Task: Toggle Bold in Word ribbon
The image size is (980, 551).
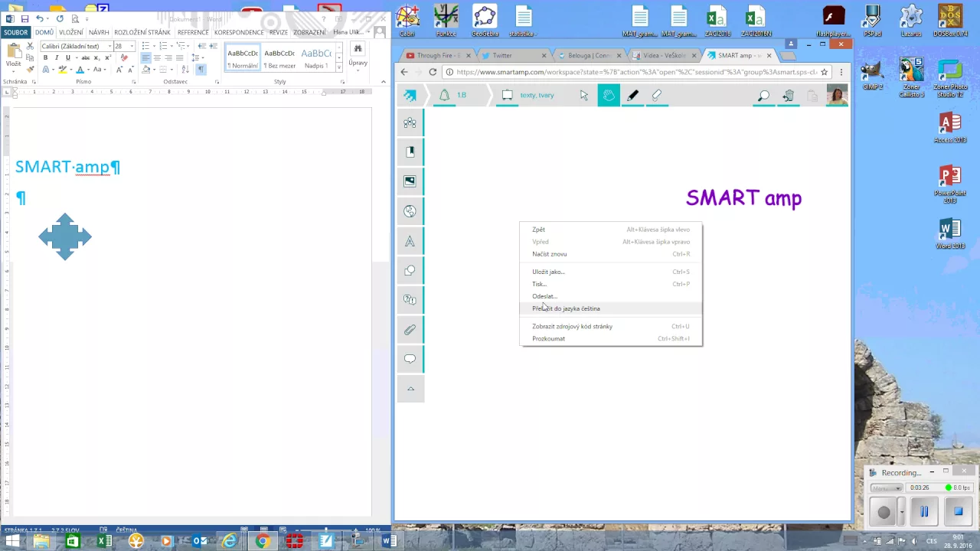Action: point(45,57)
